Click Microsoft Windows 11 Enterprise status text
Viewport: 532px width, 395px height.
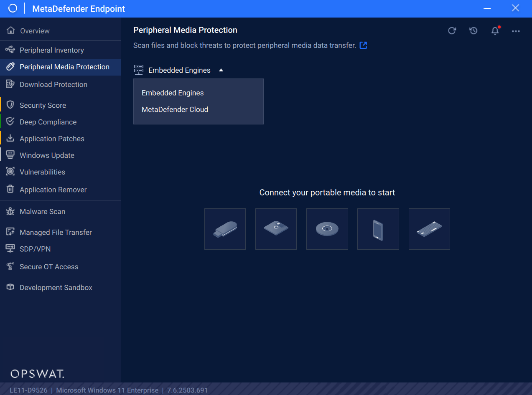107,390
